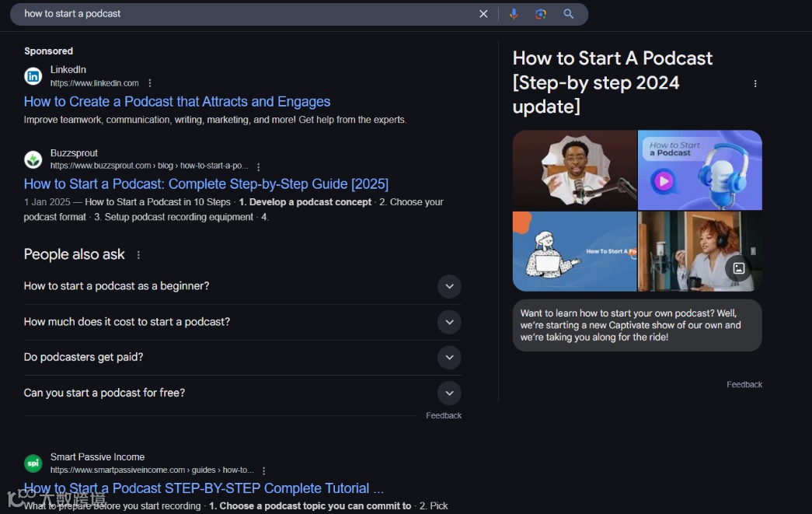Image resolution: width=812 pixels, height=514 pixels.
Task: Click the 'Choose a podcast topic you can commit to' snippet
Action: point(310,505)
